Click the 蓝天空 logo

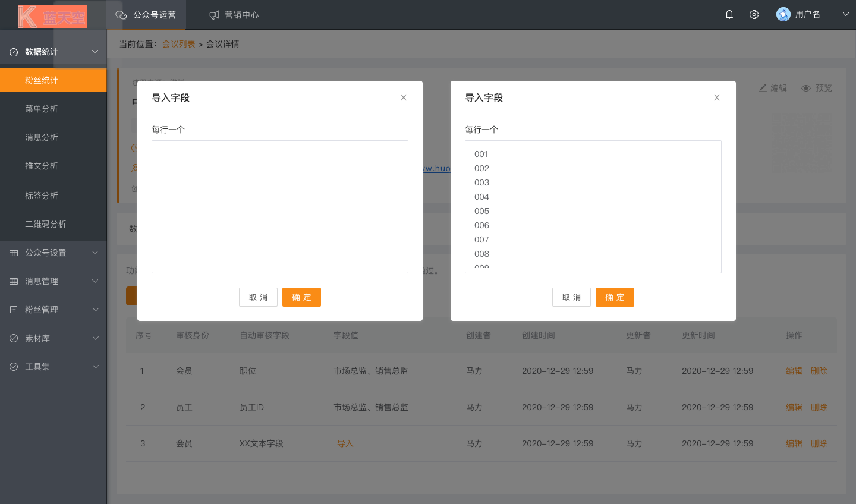pos(52,16)
